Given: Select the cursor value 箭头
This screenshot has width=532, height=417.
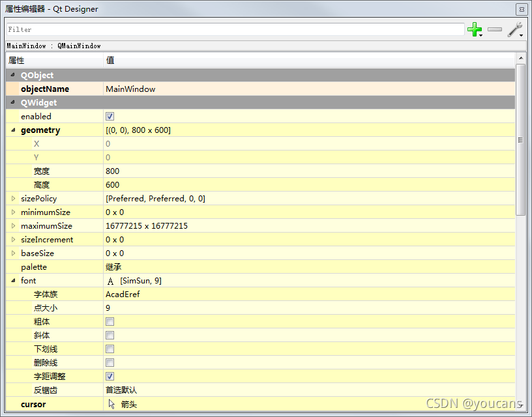Looking at the screenshot, I should [x=129, y=404].
